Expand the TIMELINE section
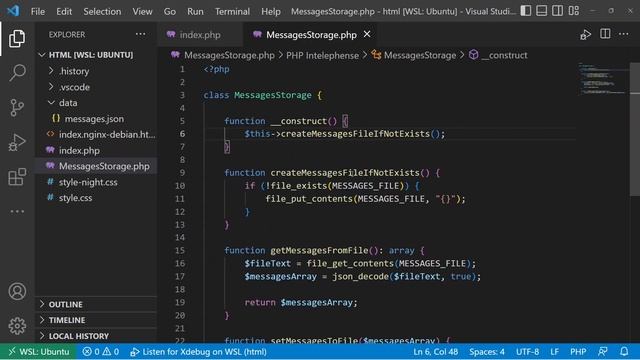The image size is (640, 360). pos(96,320)
